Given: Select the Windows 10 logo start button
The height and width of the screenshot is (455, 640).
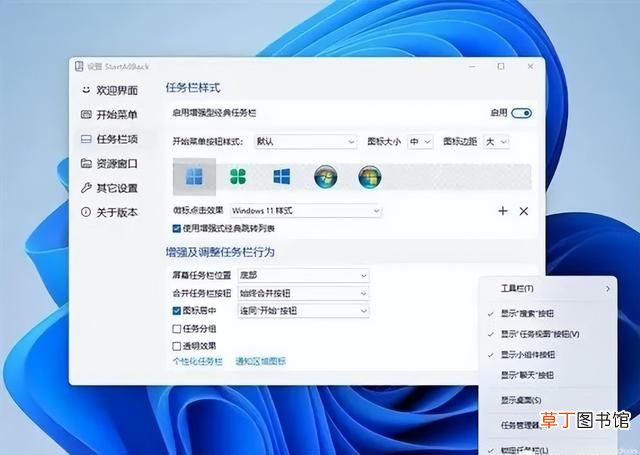Looking at the screenshot, I should point(282,177).
